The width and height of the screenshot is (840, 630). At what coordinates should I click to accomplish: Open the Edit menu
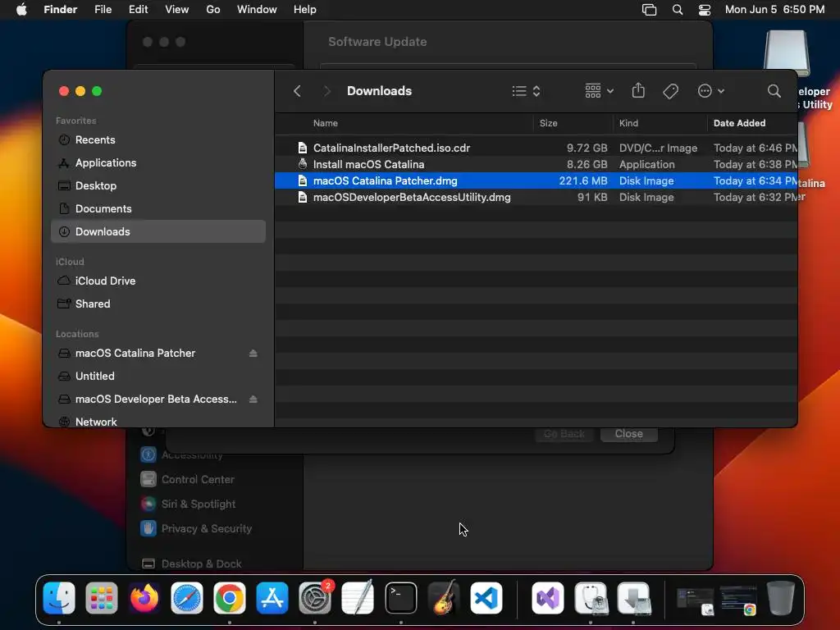pyautogui.click(x=138, y=10)
